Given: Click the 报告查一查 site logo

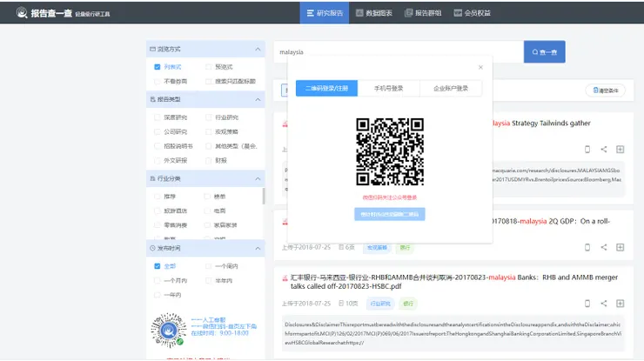Looking at the screenshot, I should [x=63, y=13].
